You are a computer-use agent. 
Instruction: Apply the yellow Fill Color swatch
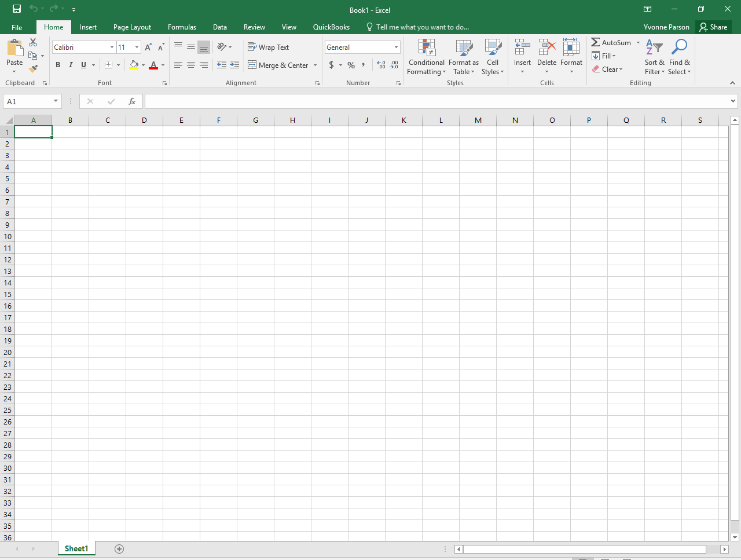tap(134, 65)
